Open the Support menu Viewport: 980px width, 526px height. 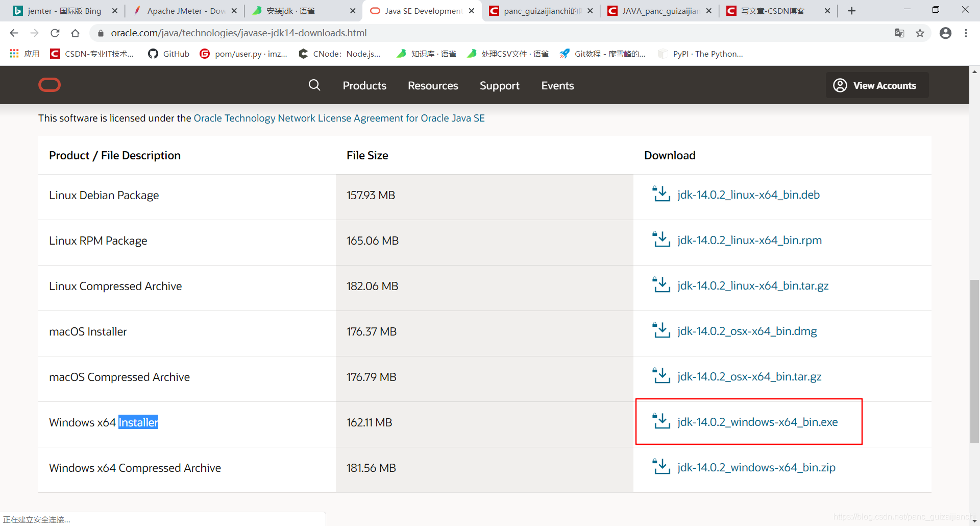[500, 85]
